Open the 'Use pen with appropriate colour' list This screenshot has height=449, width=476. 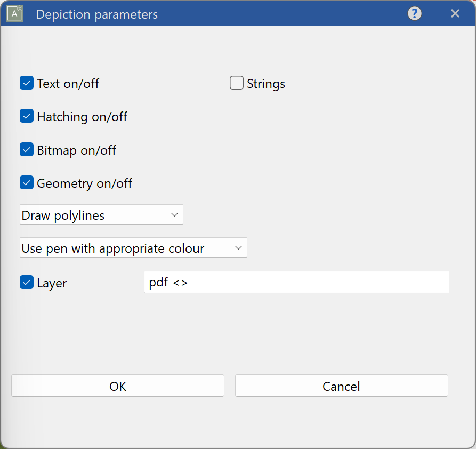pyautogui.click(x=238, y=247)
